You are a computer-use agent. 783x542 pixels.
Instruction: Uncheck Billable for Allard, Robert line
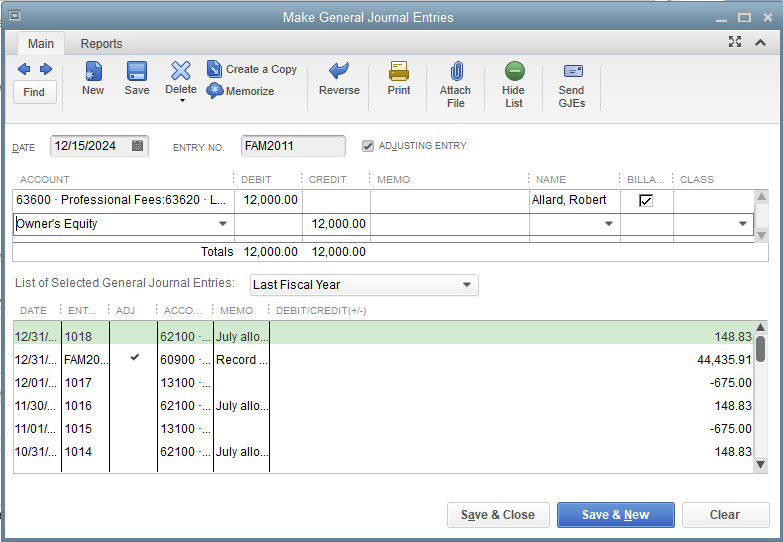(x=646, y=200)
